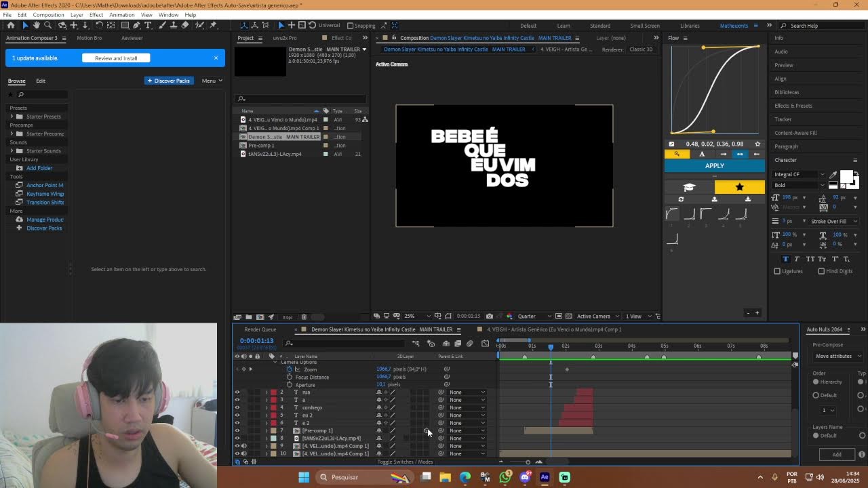Select the Rotation tool

(99, 25)
